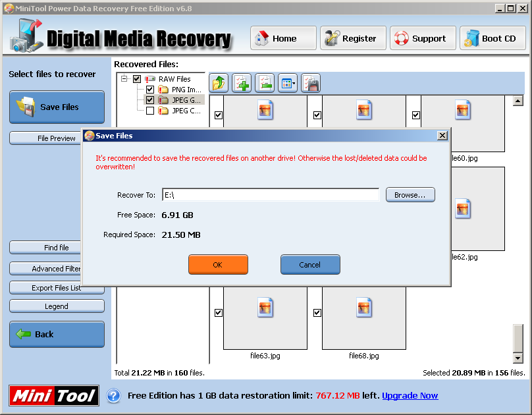Click the Home button

(283, 38)
